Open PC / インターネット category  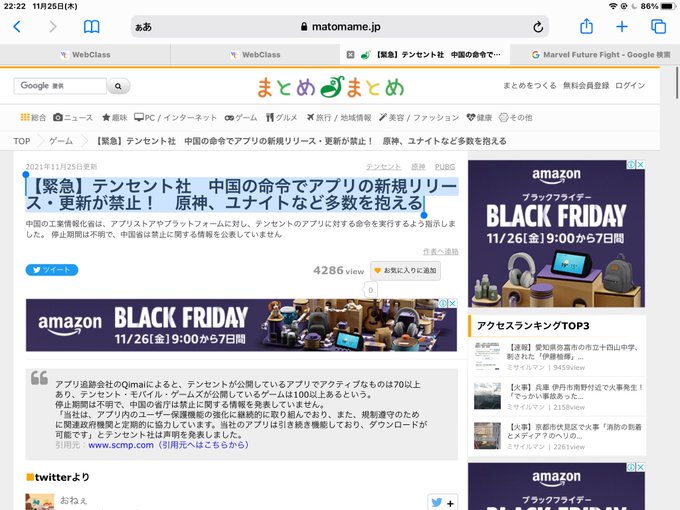tap(175, 118)
